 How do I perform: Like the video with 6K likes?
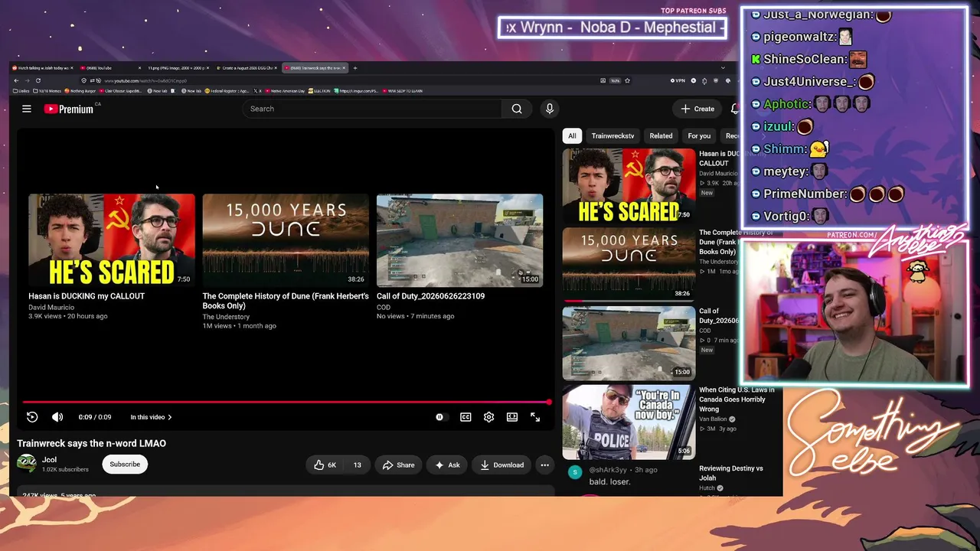coord(325,465)
